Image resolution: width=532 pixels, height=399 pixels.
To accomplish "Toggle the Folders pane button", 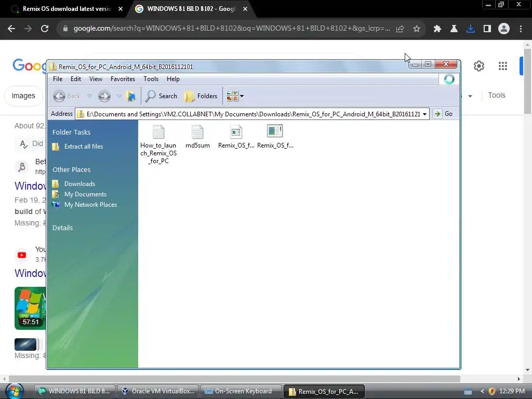I will click(201, 96).
